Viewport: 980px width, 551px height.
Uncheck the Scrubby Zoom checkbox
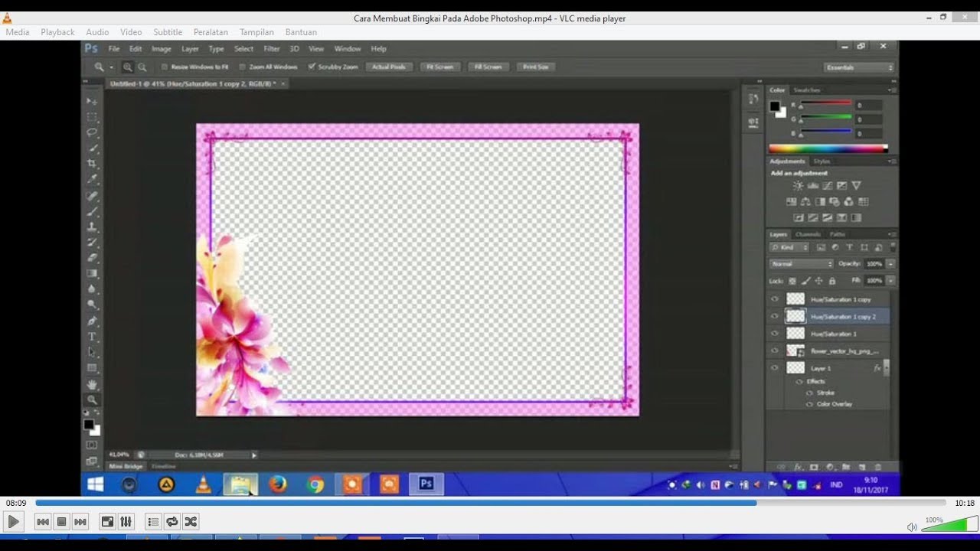click(x=312, y=67)
